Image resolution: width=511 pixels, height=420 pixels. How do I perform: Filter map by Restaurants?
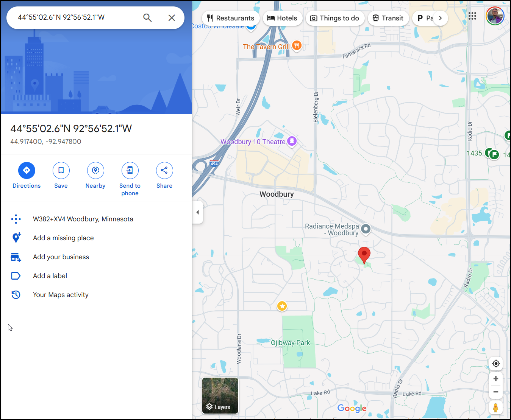[x=231, y=18]
